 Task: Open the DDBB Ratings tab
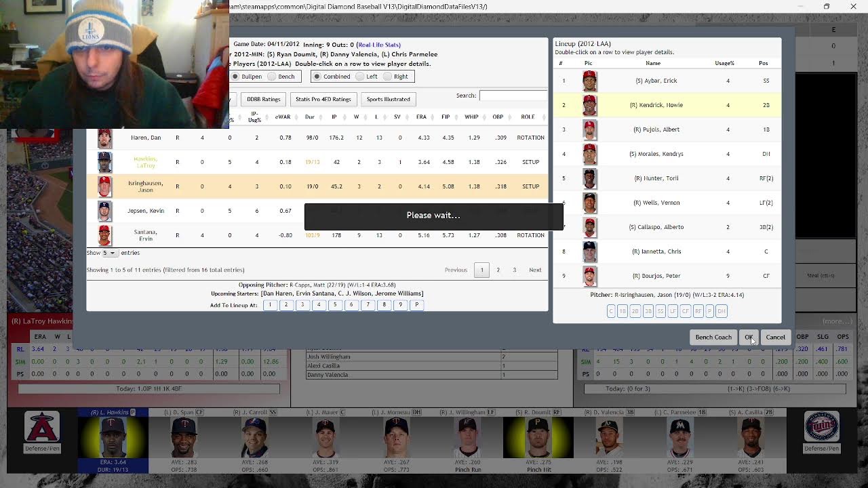(x=263, y=99)
